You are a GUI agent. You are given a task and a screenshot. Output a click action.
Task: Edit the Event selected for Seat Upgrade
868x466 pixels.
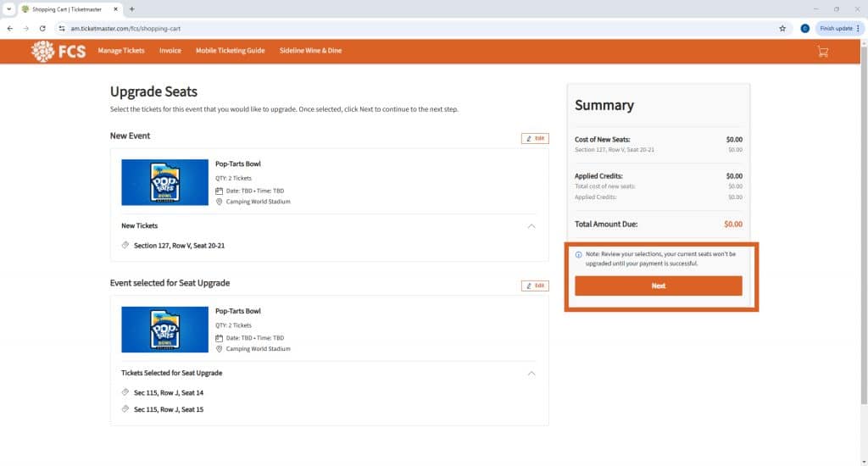pyautogui.click(x=535, y=286)
